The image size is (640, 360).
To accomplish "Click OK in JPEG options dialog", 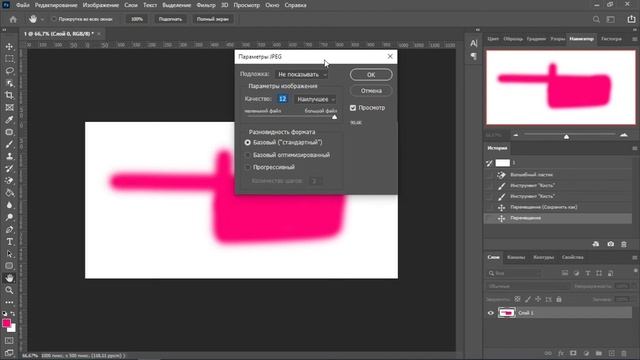I will click(371, 75).
